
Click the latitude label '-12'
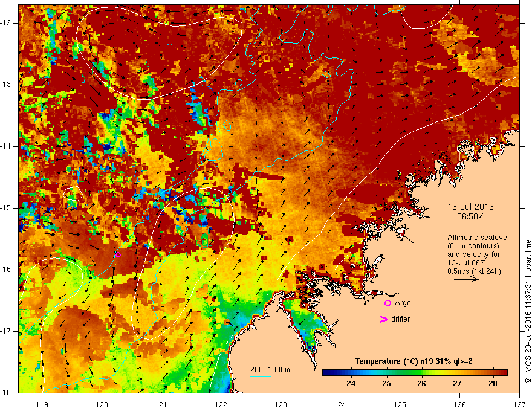[x=7, y=23]
